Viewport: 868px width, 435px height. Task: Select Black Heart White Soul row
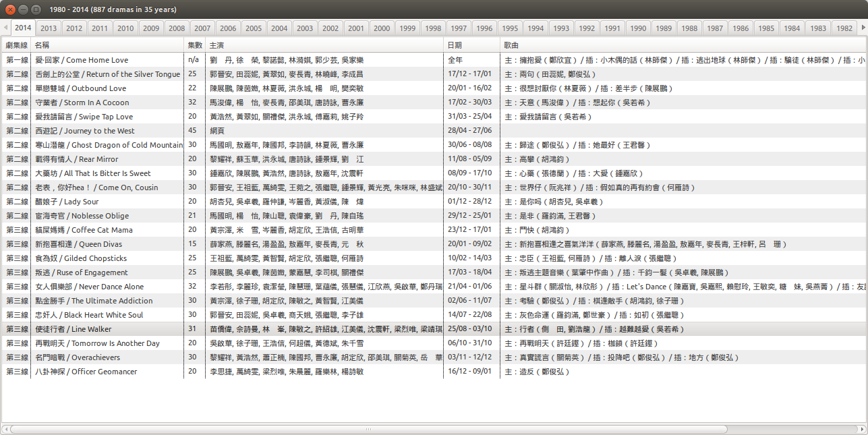(x=434, y=315)
